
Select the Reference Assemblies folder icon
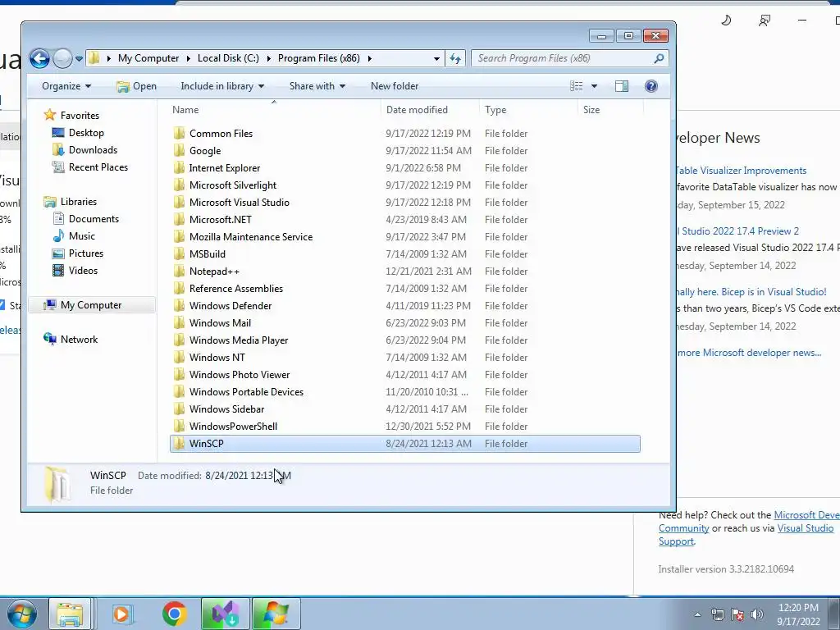(180, 288)
